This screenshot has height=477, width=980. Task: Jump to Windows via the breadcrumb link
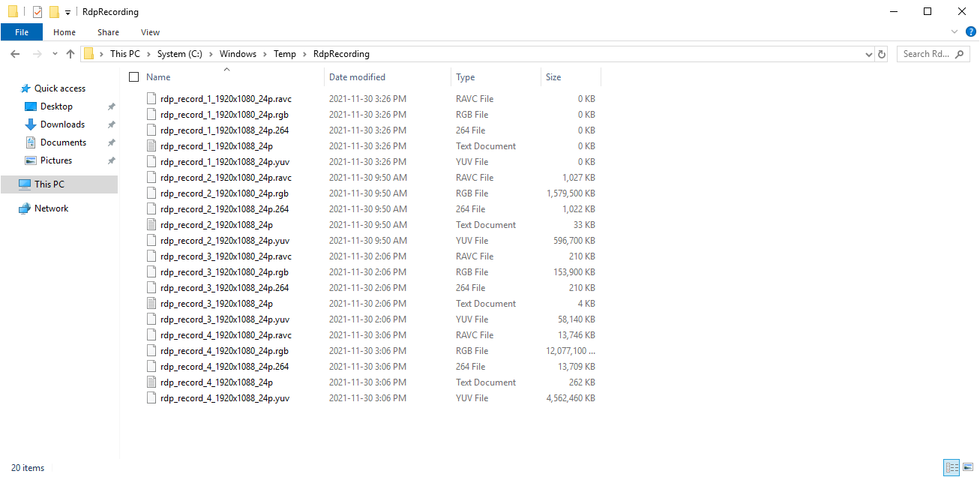238,53
